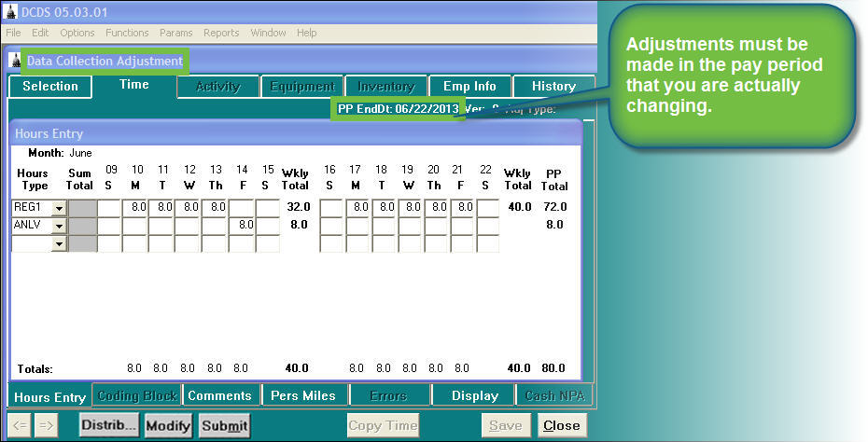
Task: Open the History tab
Action: [x=553, y=87]
